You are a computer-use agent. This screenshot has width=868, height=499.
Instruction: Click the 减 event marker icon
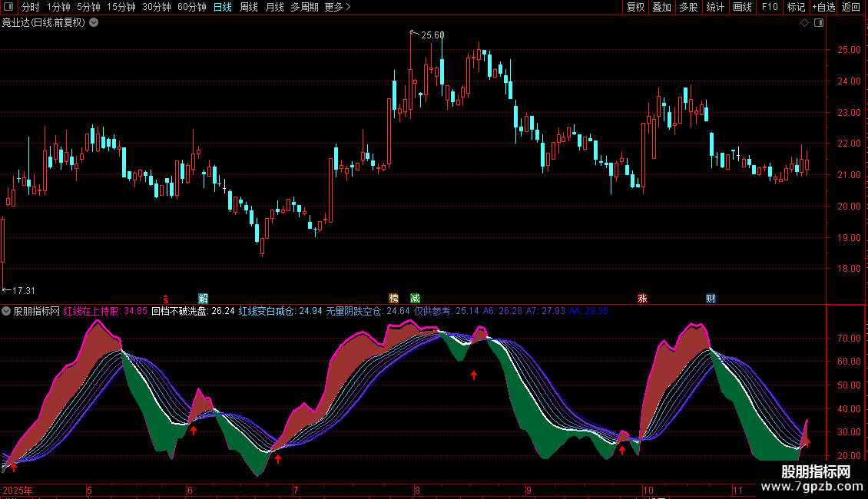pos(415,299)
